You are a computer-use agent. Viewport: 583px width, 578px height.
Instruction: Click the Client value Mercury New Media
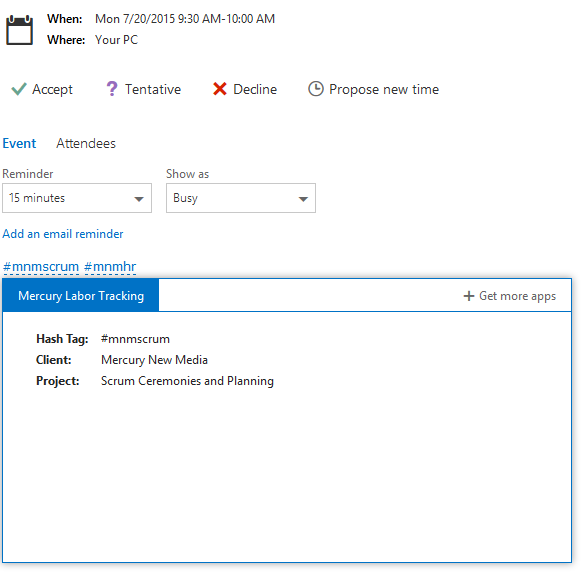point(154,360)
